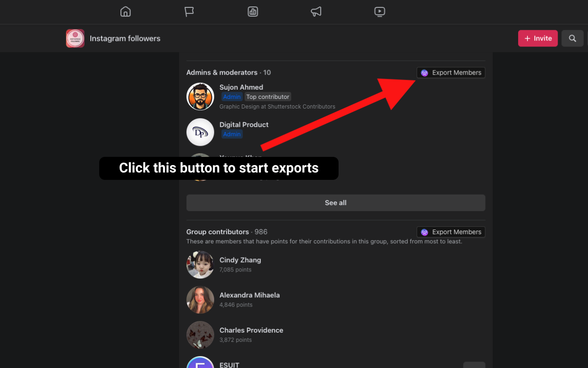Open Cindy Zhang's profile photo

tap(200, 264)
